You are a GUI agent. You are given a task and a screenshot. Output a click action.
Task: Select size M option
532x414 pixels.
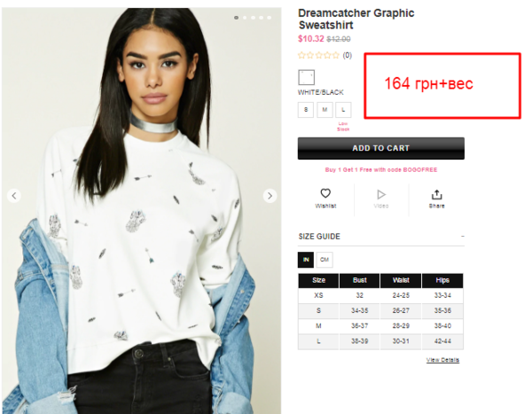coord(325,110)
